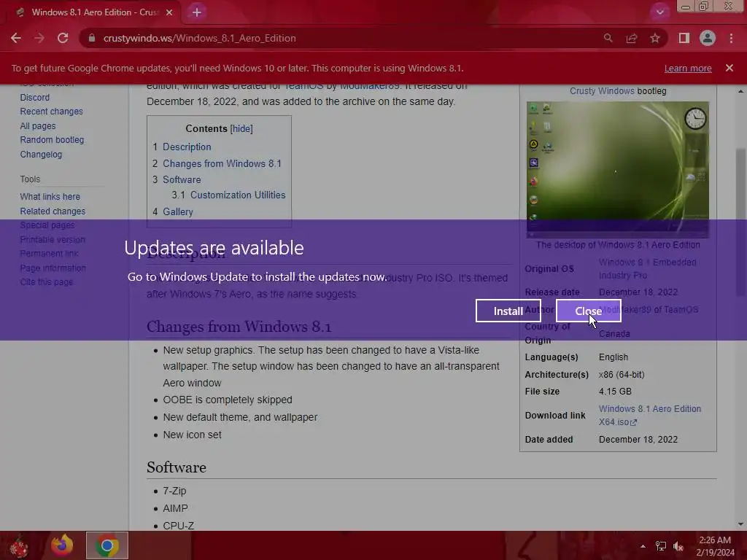747x560 pixels.
Task: Click Close in the updates banner
Action: click(x=589, y=311)
